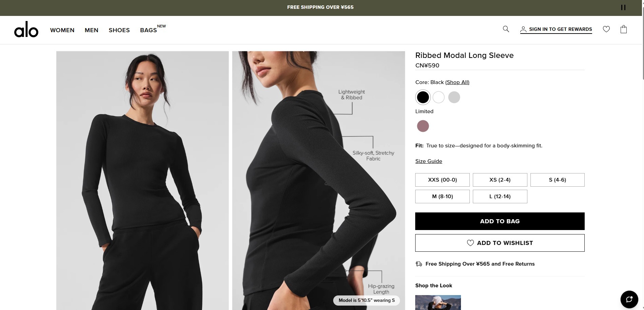Click the account icon beside sign in
The width and height of the screenshot is (644, 310).
pyautogui.click(x=523, y=29)
